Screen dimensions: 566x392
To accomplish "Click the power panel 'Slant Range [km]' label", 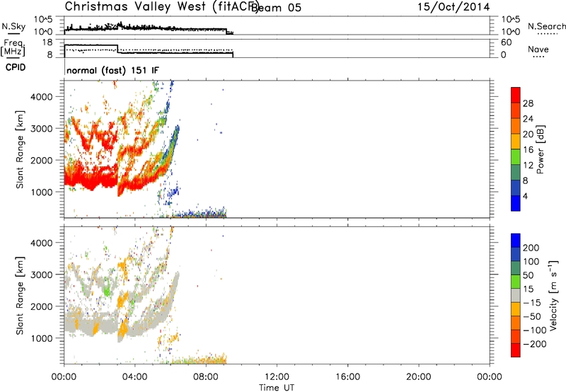I will click(20, 149).
